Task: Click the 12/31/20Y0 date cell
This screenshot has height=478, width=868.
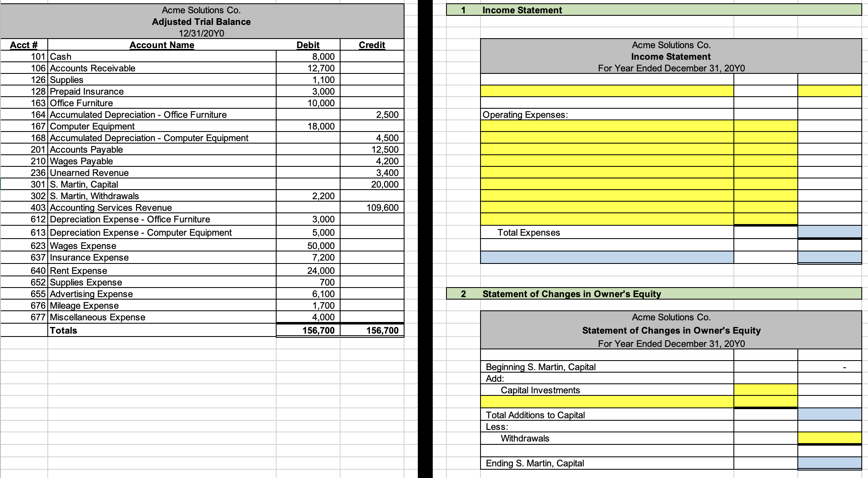Action: coord(201,33)
